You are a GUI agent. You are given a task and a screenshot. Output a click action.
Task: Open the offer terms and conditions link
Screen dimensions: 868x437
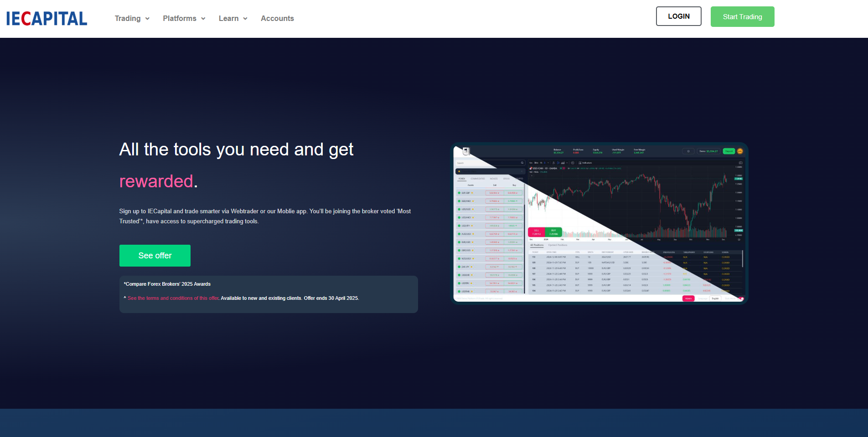pyautogui.click(x=173, y=298)
